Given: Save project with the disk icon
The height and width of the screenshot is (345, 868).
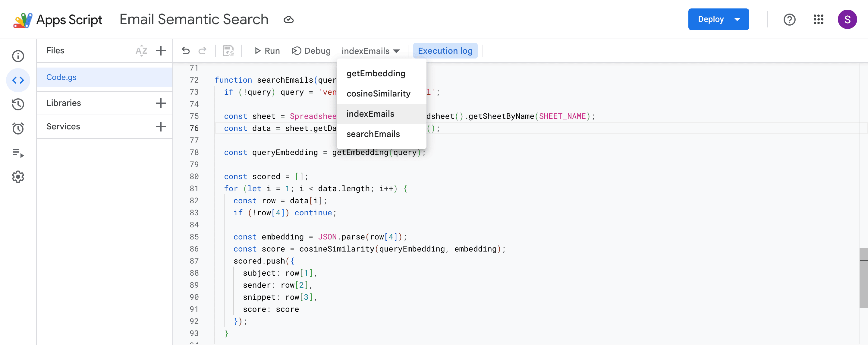Looking at the screenshot, I should coord(228,51).
